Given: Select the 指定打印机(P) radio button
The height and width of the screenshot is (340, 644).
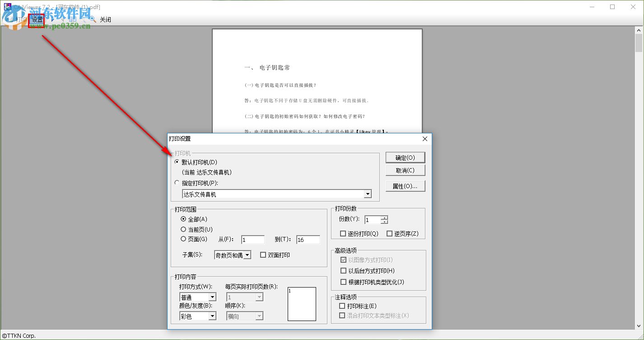Looking at the screenshot, I should (176, 183).
